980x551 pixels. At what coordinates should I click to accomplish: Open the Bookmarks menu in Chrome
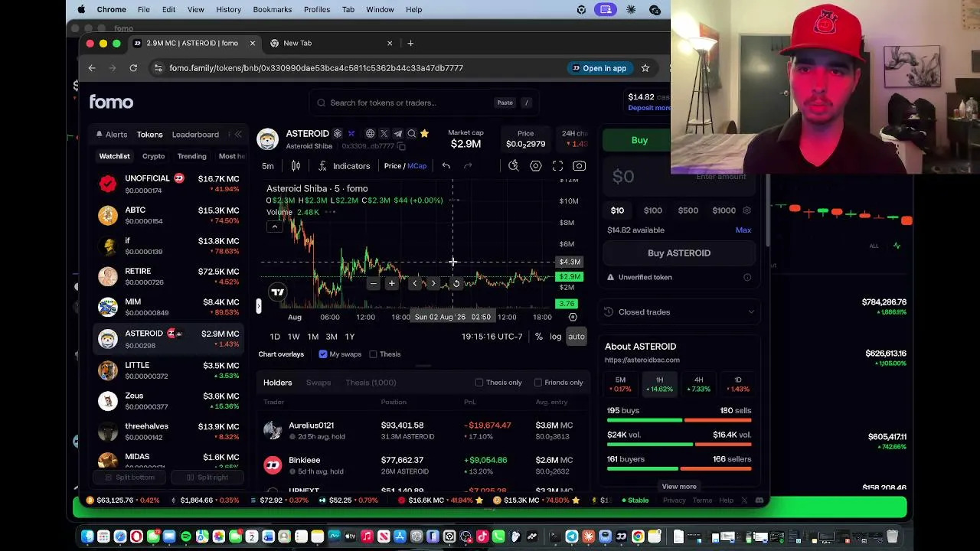[x=273, y=10]
